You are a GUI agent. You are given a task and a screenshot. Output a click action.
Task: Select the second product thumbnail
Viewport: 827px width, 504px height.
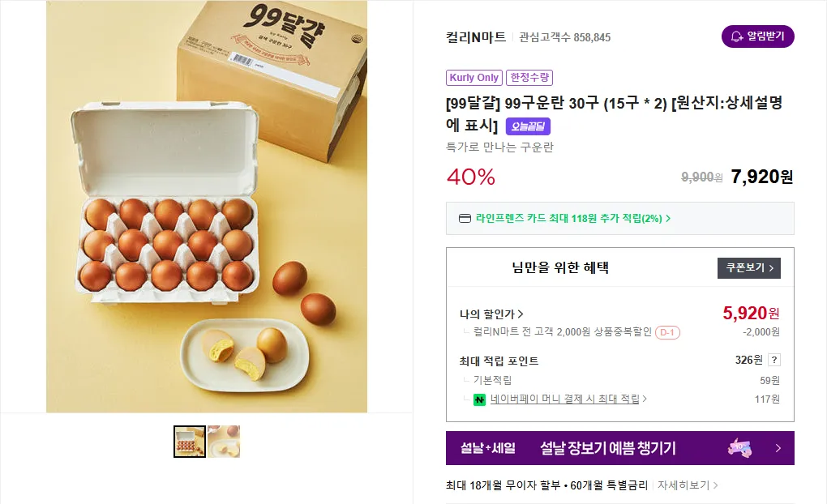pyautogui.click(x=224, y=442)
